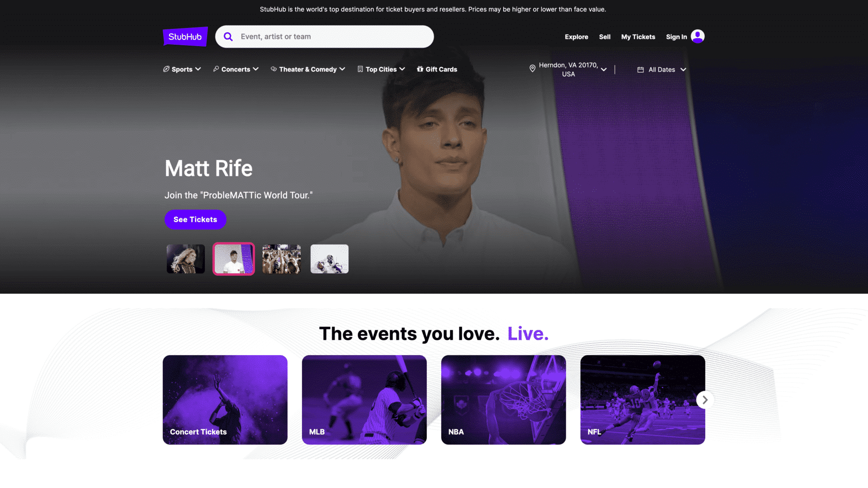Click the StubHub logo
The width and height of the screenshot is (868, 488).
coord(185,37)
